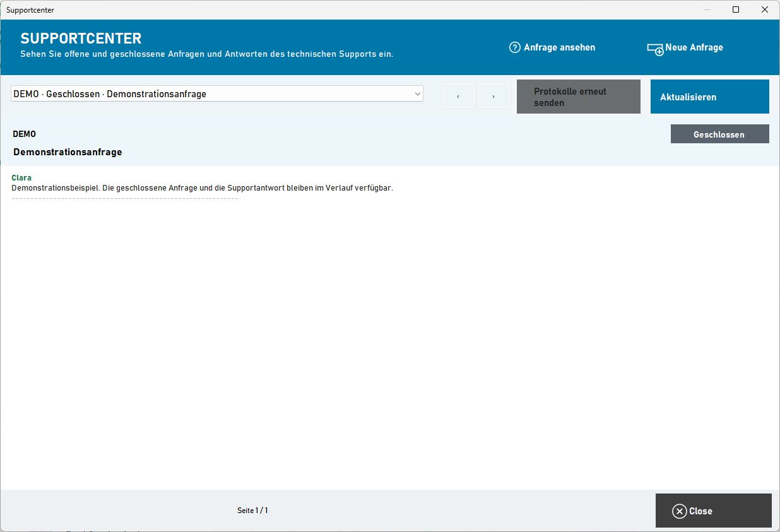Click the Demonstrationsanfrage heading

point(68,152)
